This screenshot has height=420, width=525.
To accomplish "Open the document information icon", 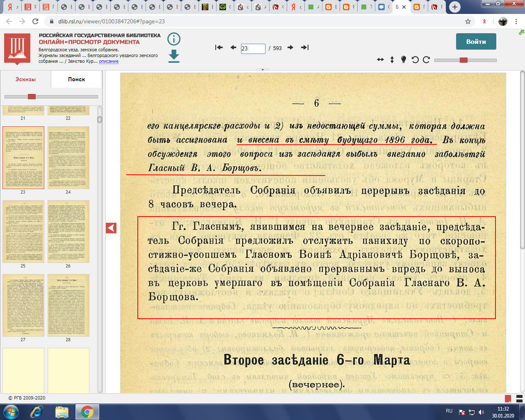I will pos(174,39).
